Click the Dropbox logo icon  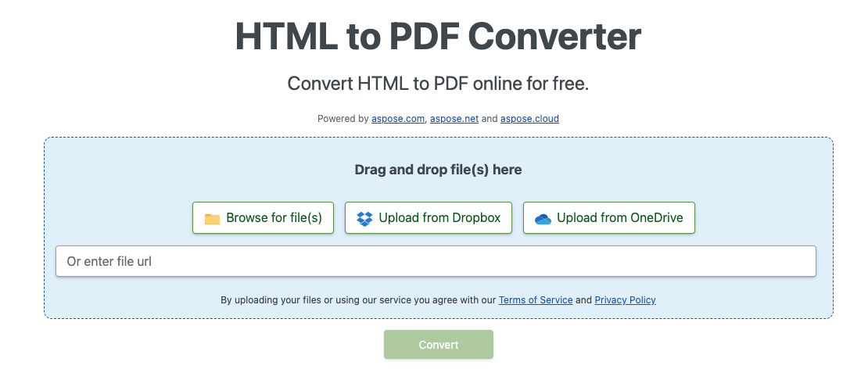[x=364, y=219]
